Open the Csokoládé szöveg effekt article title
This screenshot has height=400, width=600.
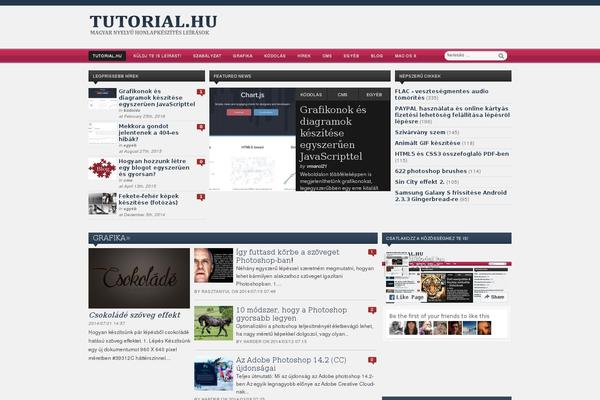pyautogui.click(x=134, y=315)
